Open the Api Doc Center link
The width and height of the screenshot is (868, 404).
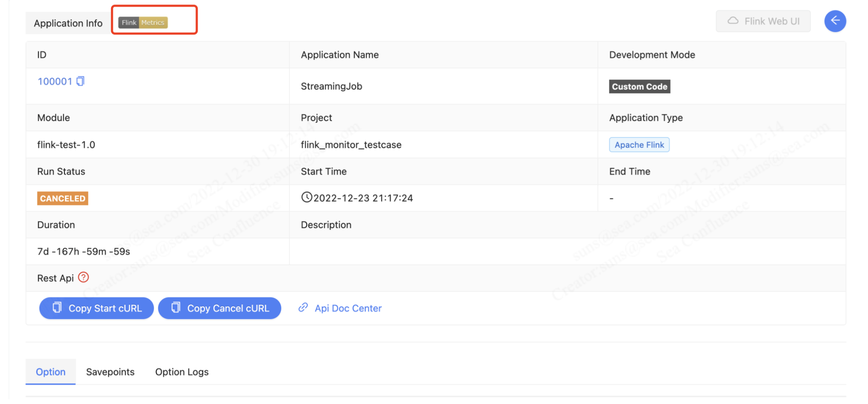tap(348, 308)
